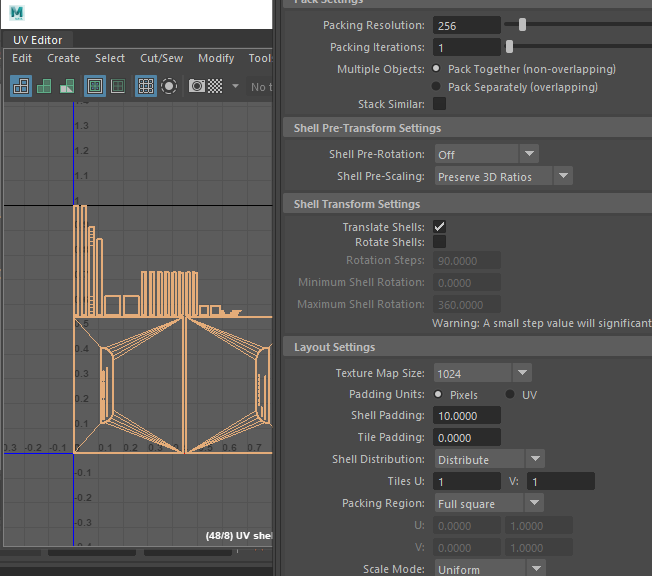Viewport: 652px width, 576px height.
Task: Adjust the Packing Resolution slider
Action: tap(522, 25)
